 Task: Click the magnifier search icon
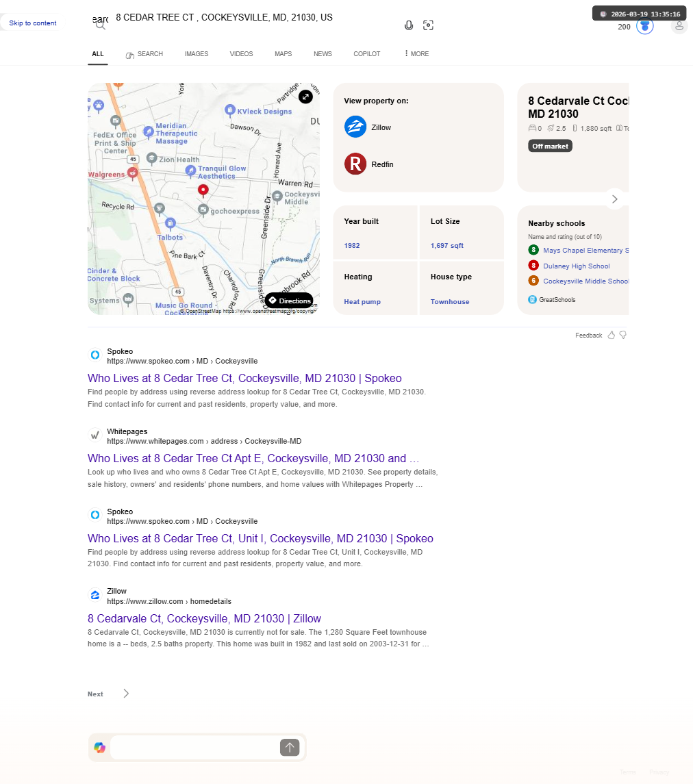click(x=100, y=25)
